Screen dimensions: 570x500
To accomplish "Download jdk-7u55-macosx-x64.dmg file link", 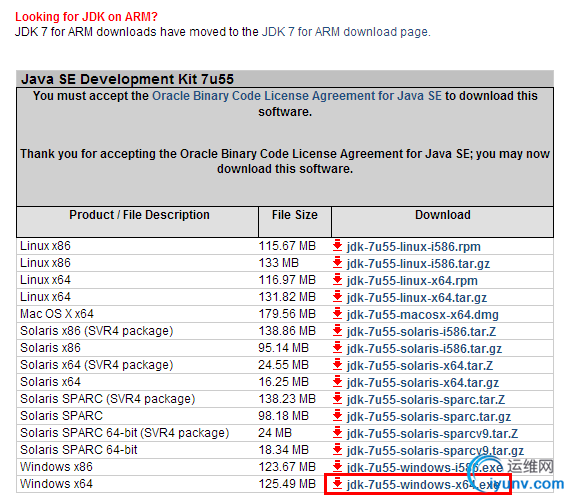I will (422, 315).
